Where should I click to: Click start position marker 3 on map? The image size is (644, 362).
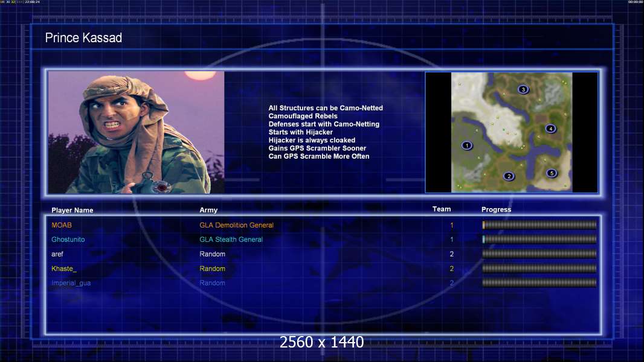pyautogui.click(x=523, y=89)
